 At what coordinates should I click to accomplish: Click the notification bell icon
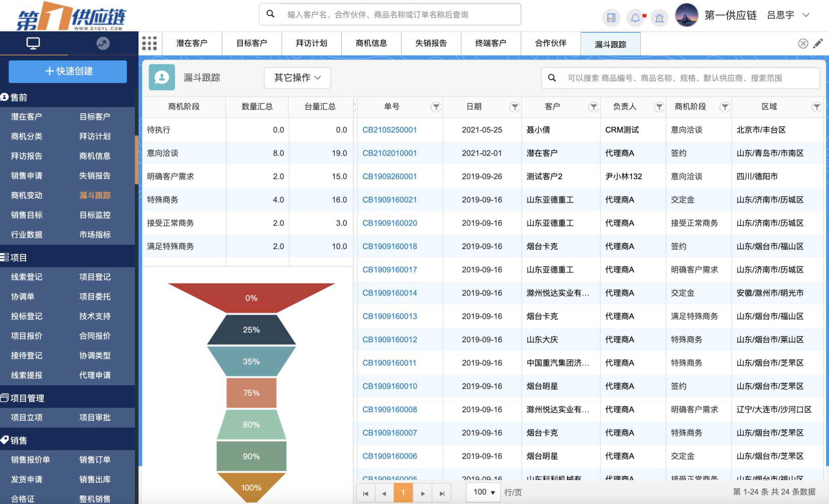point(636,17)
